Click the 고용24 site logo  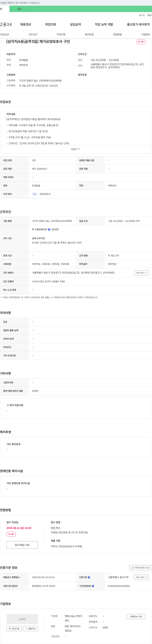pos(6,24)
